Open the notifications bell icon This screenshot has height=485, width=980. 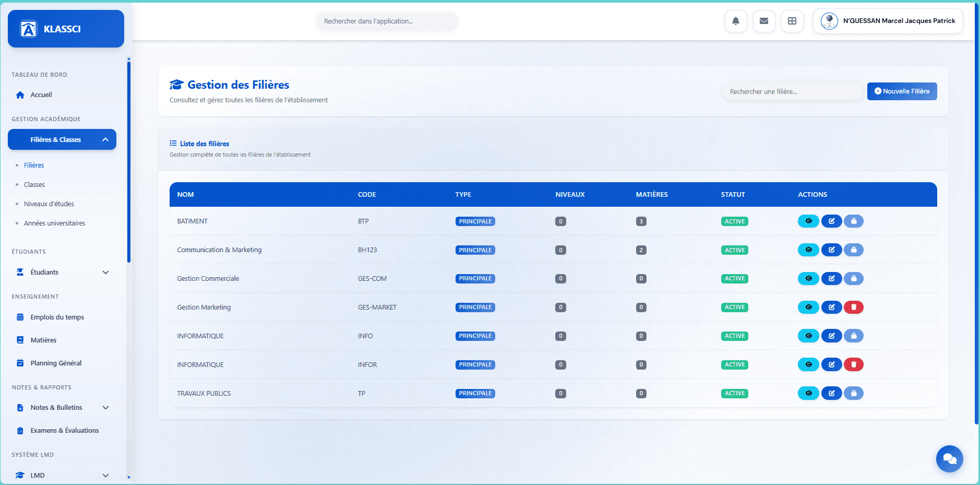point(736,21)
